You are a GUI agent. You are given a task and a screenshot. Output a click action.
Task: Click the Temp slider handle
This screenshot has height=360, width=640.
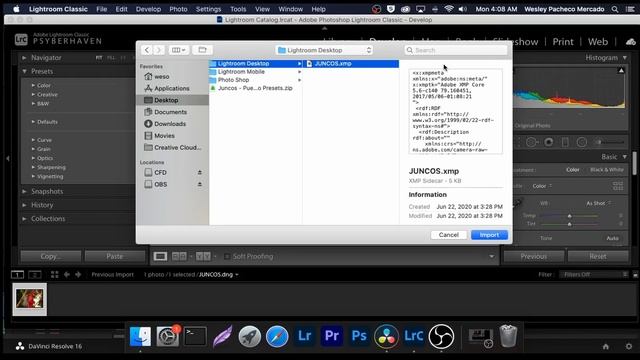569,216
